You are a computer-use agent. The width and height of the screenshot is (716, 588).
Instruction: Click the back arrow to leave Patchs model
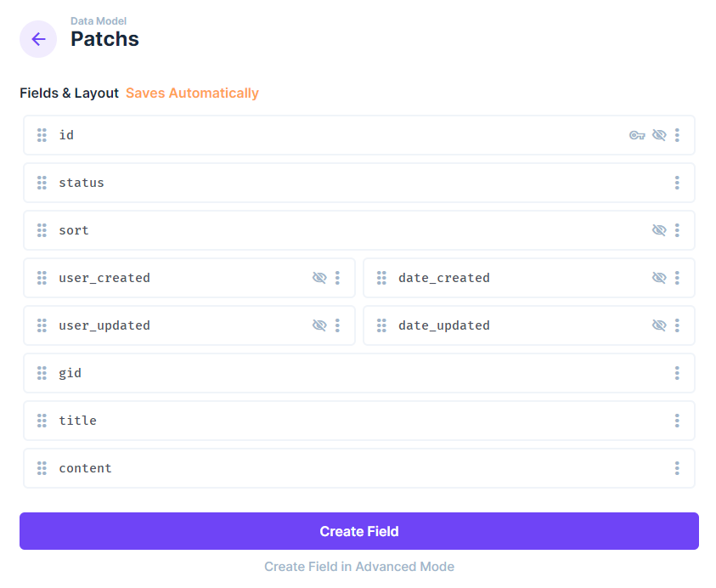pyautogui.click(x=38, y=39)
